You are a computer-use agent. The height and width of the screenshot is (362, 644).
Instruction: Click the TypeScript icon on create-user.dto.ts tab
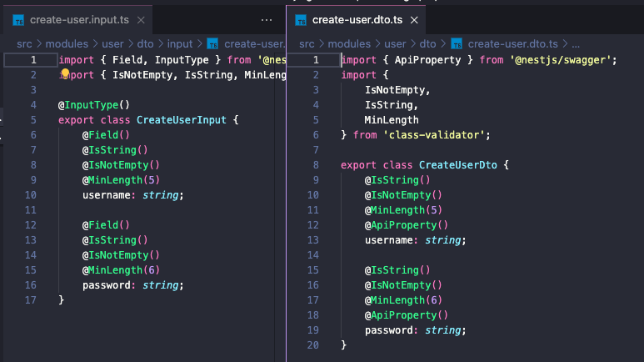point(301,20)
